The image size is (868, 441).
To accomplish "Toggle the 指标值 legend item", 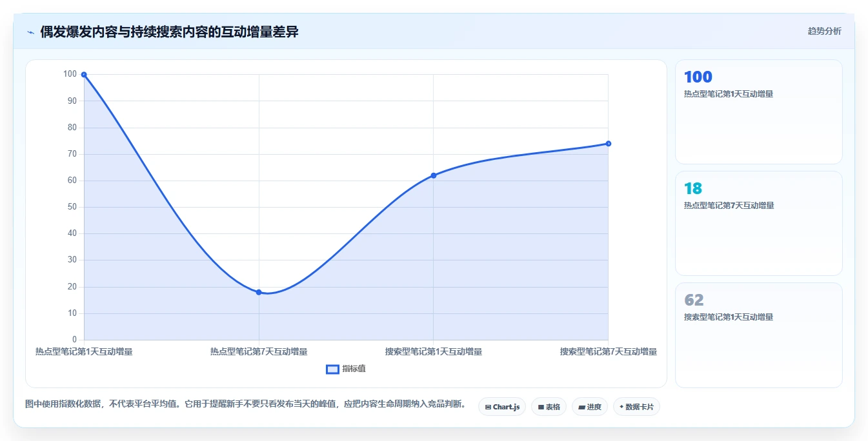I will coord(346,369).
